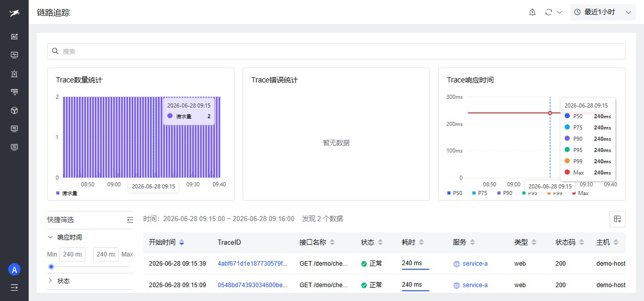Open the table column settings icon

pos(617,219)
